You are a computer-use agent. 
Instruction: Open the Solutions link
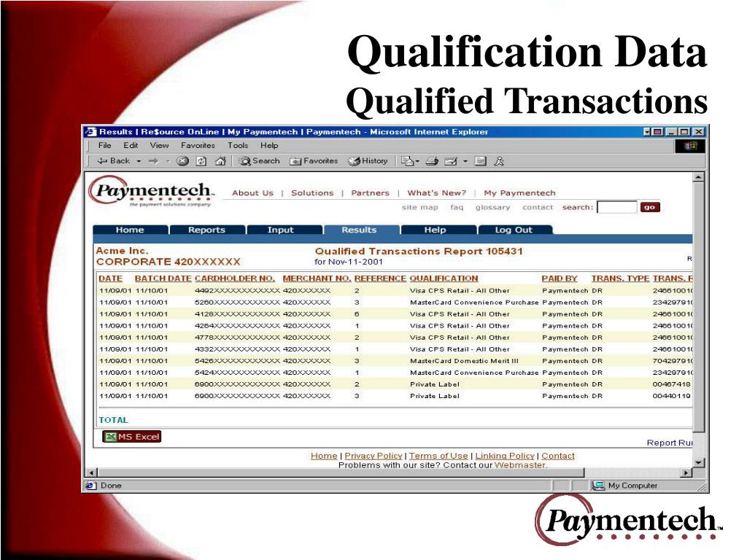312,192
